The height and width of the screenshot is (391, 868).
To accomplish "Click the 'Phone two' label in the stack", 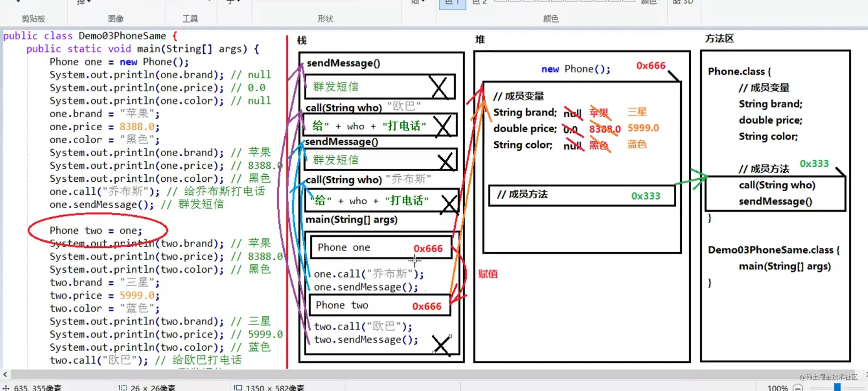I will pos(342,305).
